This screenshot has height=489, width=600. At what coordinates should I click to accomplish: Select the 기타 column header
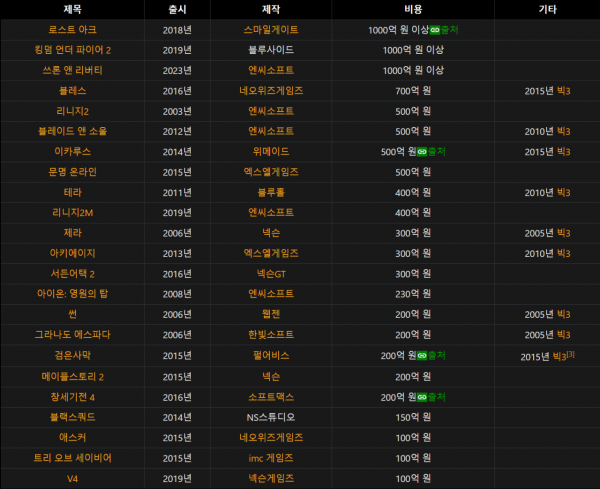pyautogui.click(x=548, y=10)
